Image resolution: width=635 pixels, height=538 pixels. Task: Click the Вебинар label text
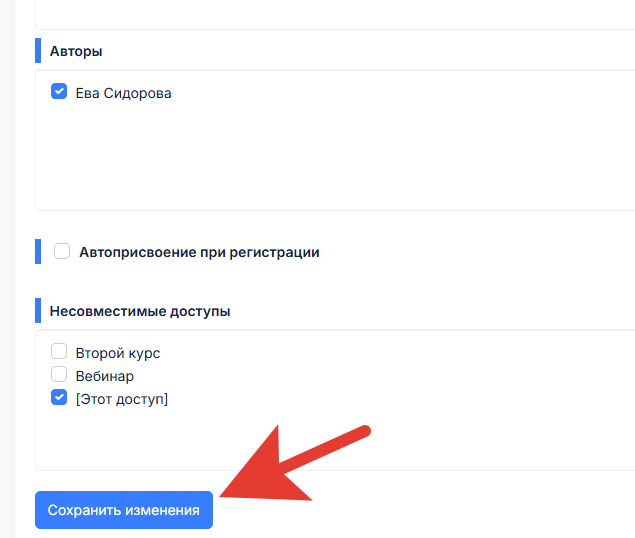[x=104, y=376]
